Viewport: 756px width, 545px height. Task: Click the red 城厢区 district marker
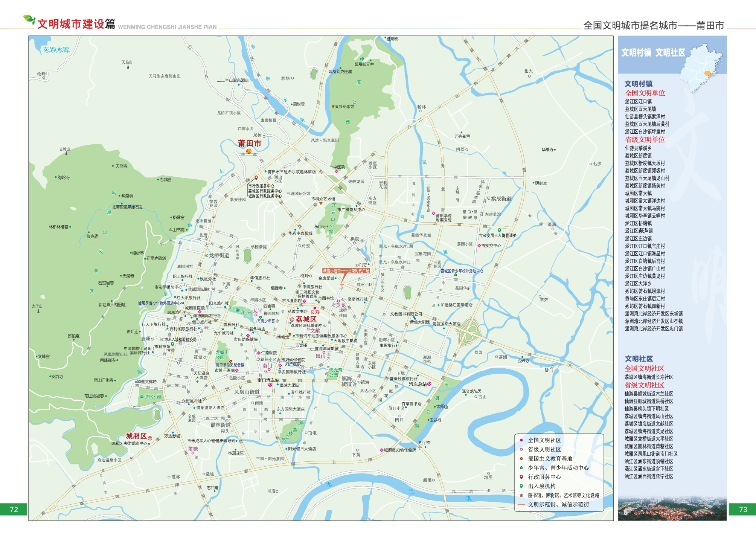click(150, 438)
